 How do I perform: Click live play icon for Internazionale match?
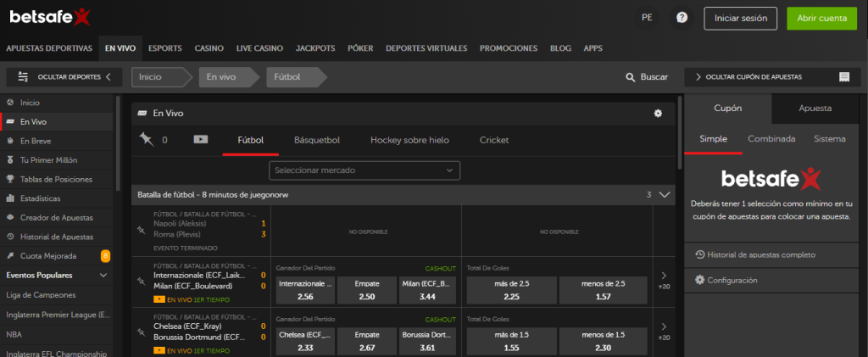point(159,299)
